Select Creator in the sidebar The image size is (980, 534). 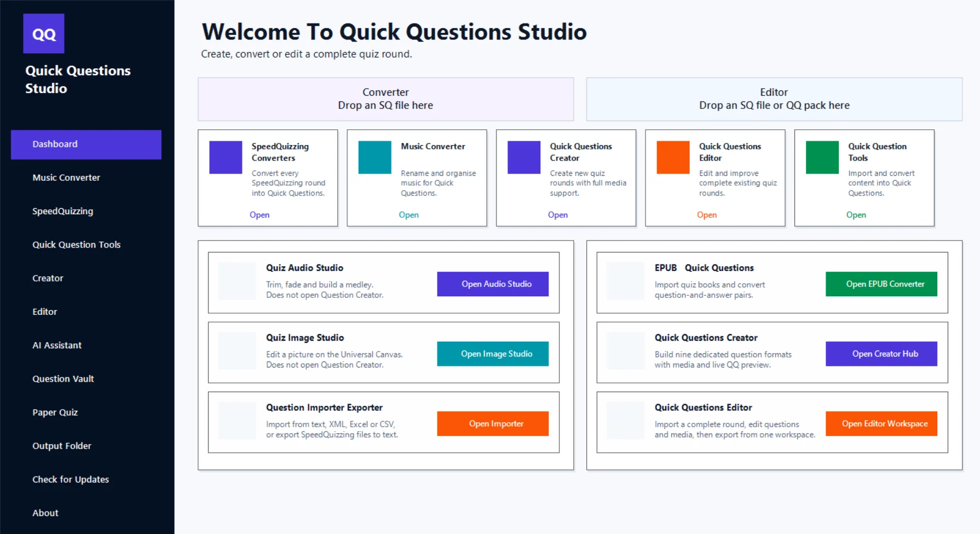86,278
